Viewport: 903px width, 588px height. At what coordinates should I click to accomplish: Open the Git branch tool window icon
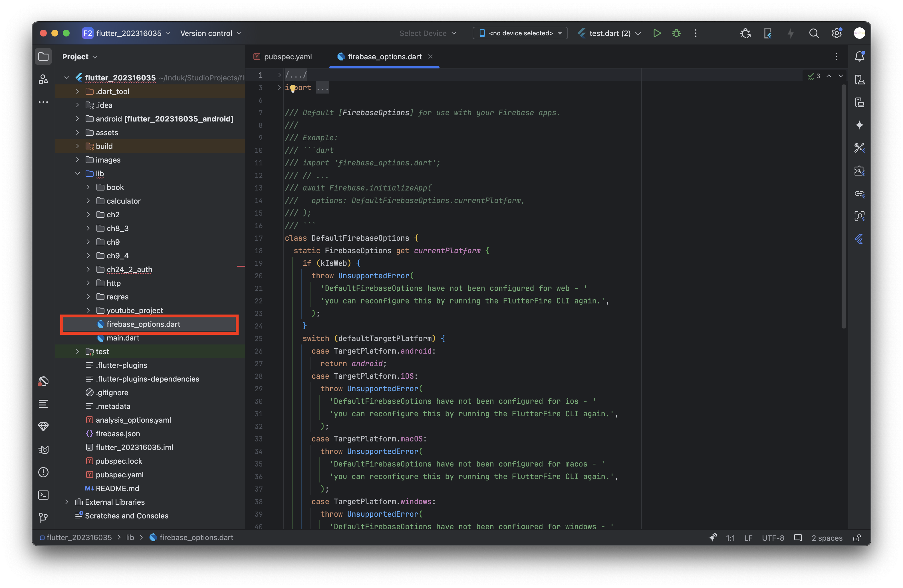click(44, 518)
